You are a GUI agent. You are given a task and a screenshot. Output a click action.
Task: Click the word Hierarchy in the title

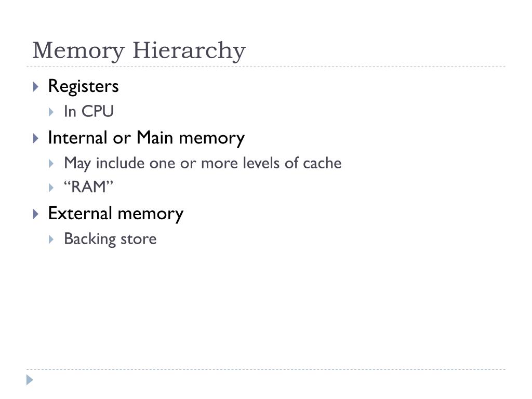point(189,51)
